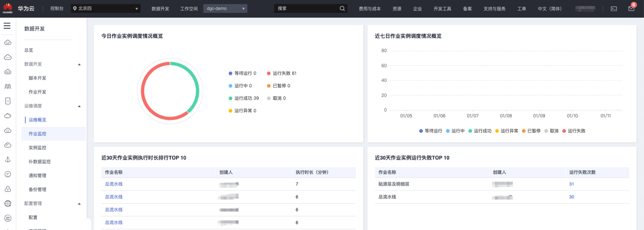Toggle 运行失败 legend in seven-day chart

574,131
